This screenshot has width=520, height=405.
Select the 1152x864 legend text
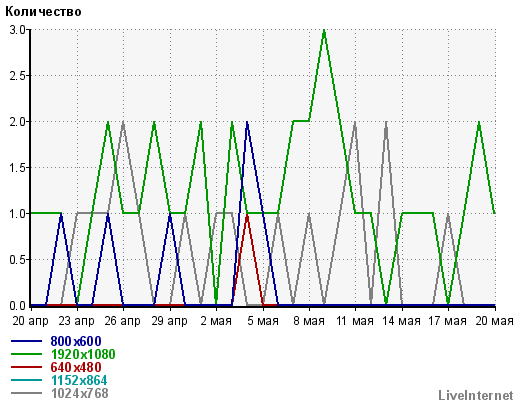pyautogui.click(x=79, y=380)
